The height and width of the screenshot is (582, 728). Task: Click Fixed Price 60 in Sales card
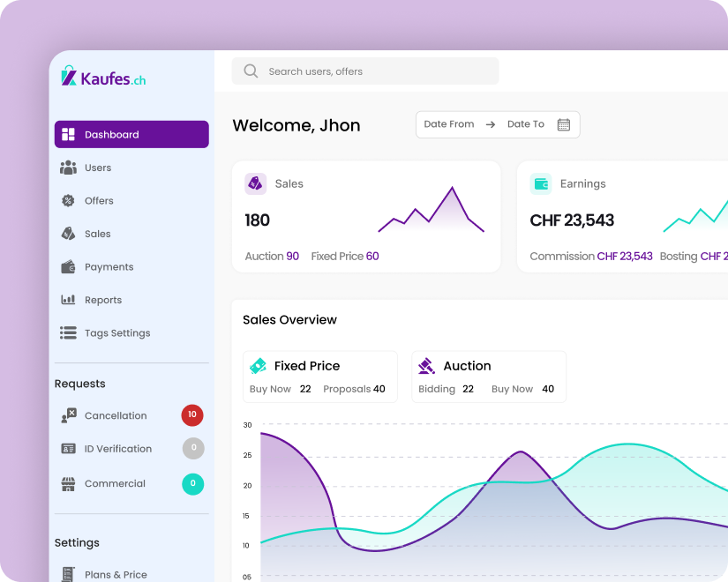point(345,257)
